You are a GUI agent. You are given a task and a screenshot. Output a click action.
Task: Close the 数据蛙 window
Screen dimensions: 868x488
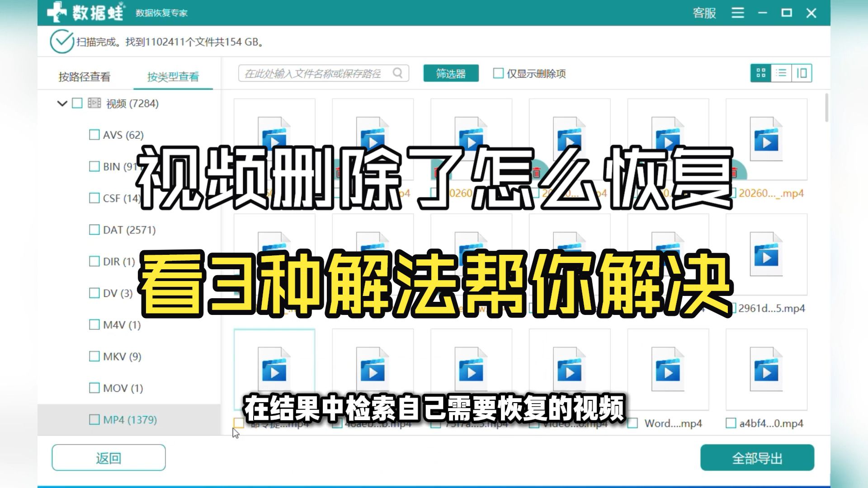tap(811, 13)
